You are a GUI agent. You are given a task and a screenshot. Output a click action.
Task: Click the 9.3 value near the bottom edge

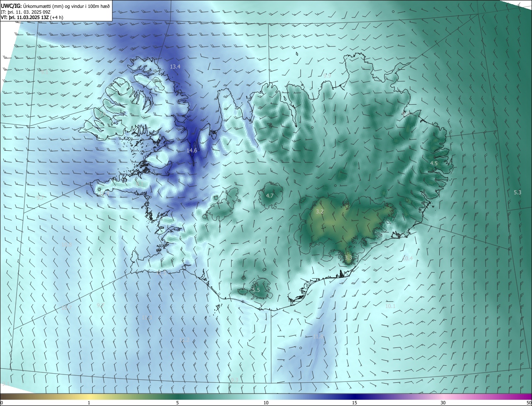click(x=235, y=380)
